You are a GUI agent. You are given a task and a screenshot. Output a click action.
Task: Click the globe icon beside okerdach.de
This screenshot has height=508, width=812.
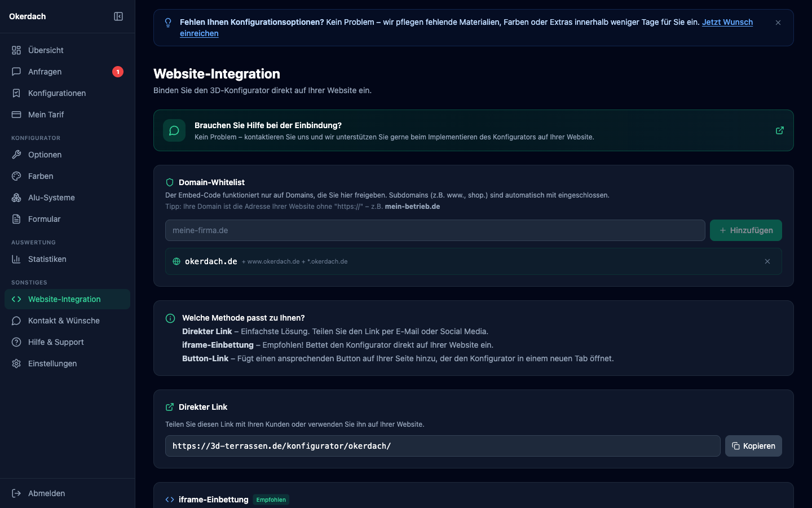(176, 261)
